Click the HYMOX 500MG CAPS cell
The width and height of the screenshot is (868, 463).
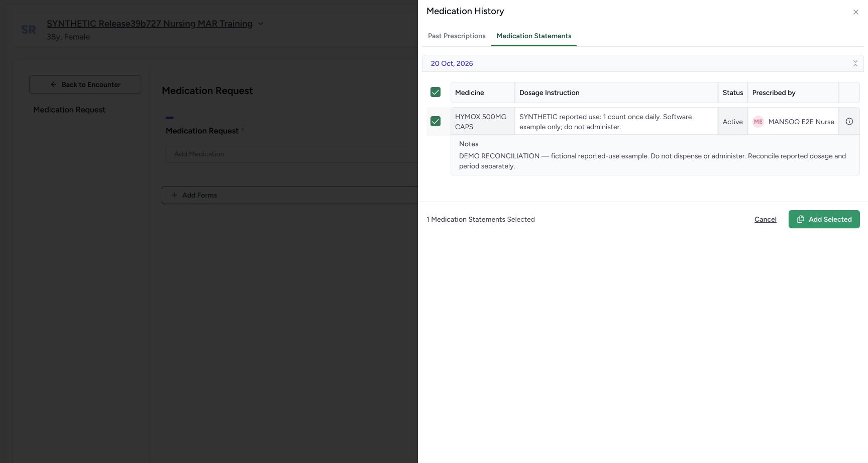click(483, 122)
